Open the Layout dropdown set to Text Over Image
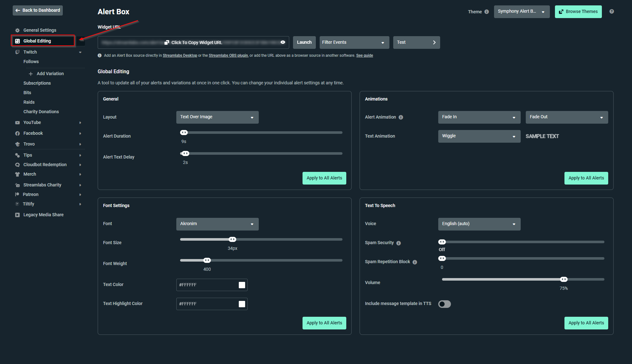632x364 pixels. coord(217,117)
